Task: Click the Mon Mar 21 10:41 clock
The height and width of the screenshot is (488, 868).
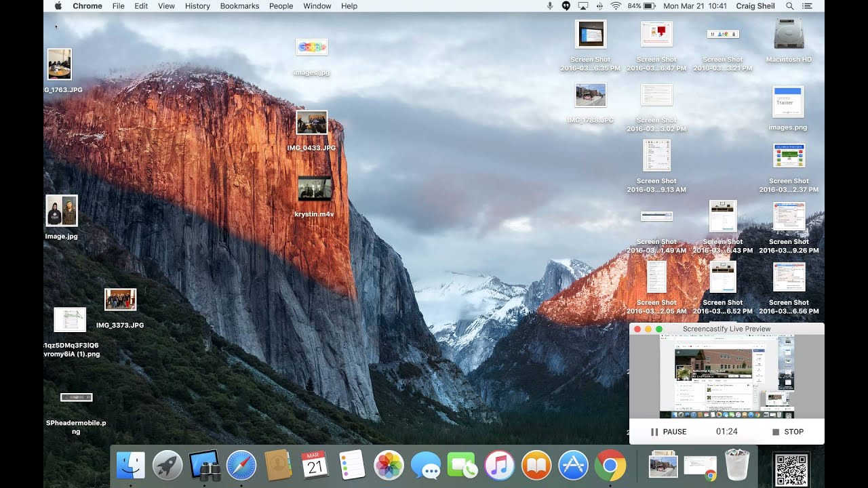Action: pos(695,6)
